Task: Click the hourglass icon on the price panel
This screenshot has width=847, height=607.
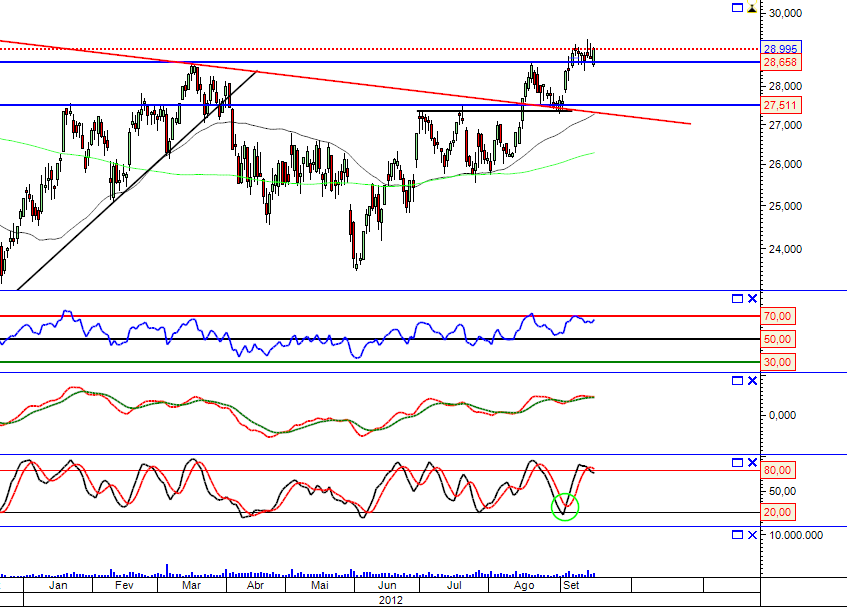Action: click(752, 8)
